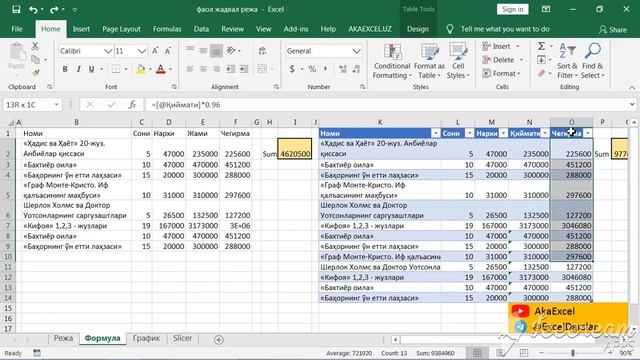Open the Font size dropdown
Viewport: 640px width, 360px height.
click(x=142, y=51)
